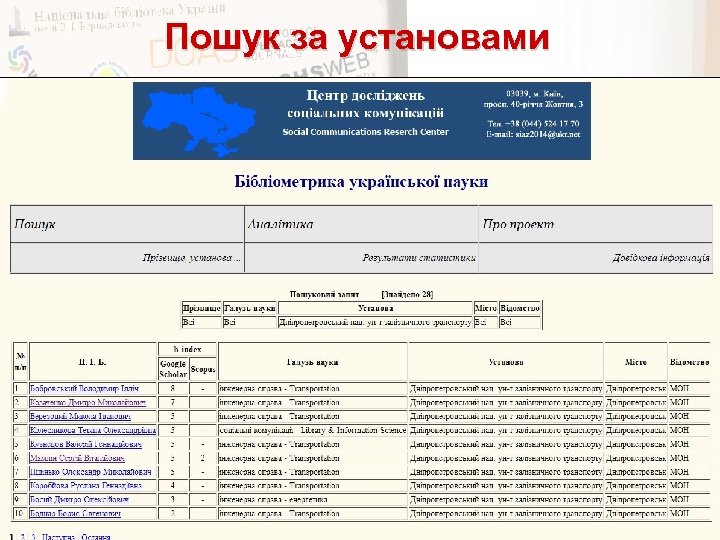Screen dimensions: 720x540
Task: Click the МОН cell in row 10
Action: point(689,513)
